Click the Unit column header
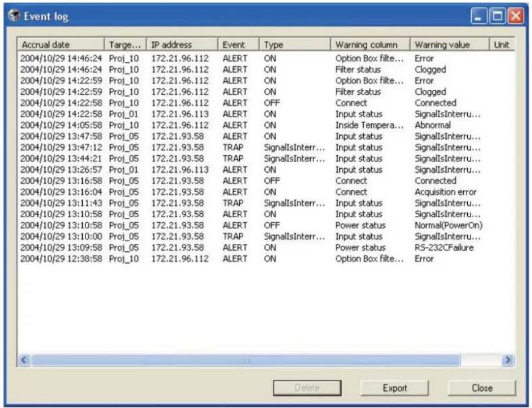 (x=502, y=44)
